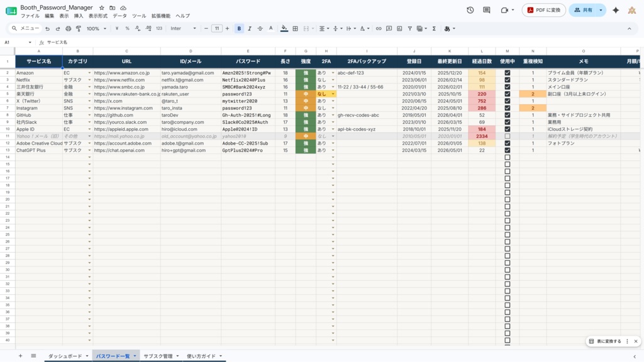Open the データ menu
Viewport: 644px width, 362px height.
tap(120, 16)
